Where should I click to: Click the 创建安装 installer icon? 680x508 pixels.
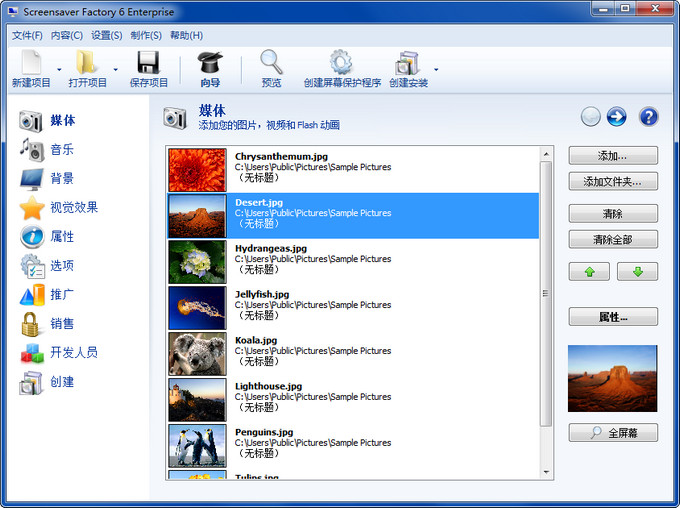click(x=407, y=63)
